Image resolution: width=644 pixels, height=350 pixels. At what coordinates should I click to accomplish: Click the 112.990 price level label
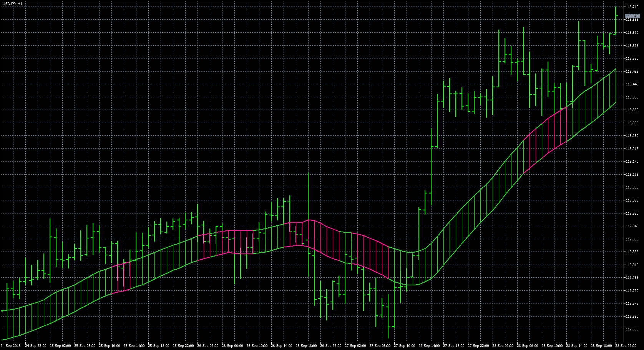tap(632, 213)
